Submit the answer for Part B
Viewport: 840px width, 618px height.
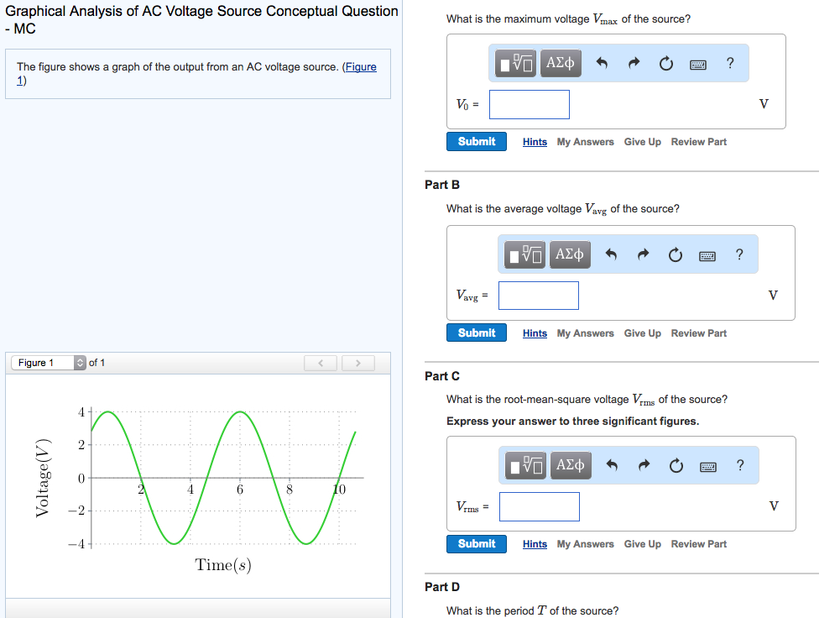476,333
